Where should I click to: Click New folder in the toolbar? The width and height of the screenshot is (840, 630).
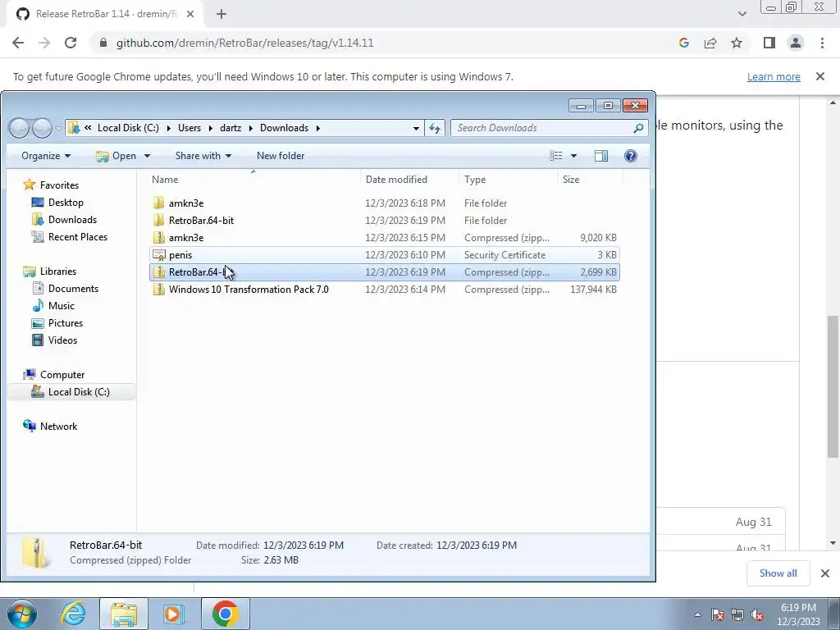coord(281,155)
